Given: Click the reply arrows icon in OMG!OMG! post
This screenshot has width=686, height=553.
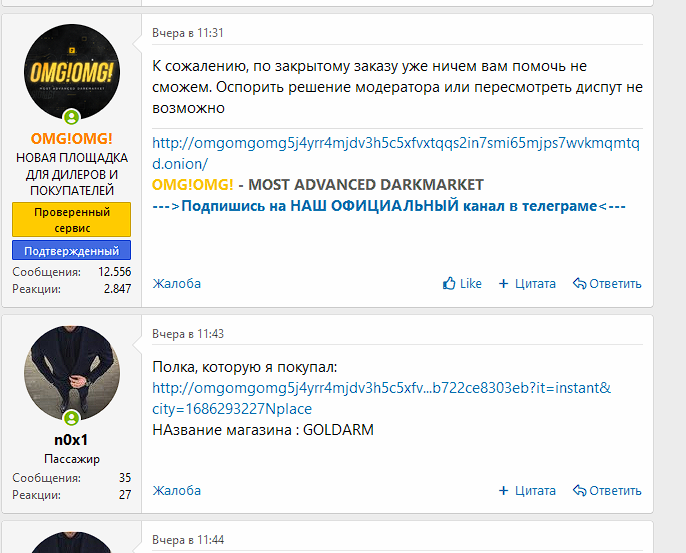Looking at the screenshot, I should (579, 284).
